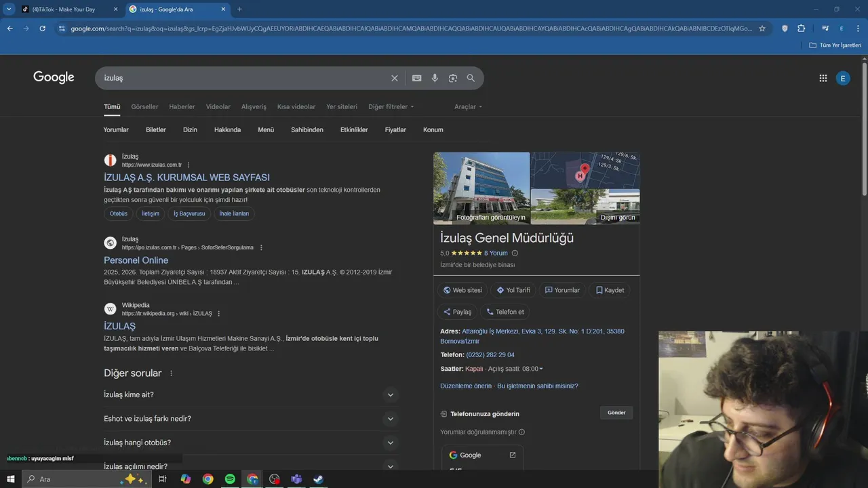Open the Google apps grid
Image resolution: width=868 pixels, height=488 pixels.
click(823, 78)
